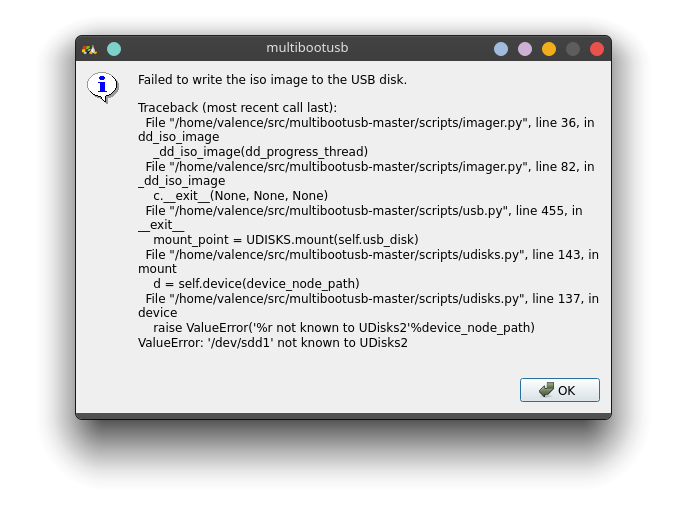Click the orange circle title bar button

[549, 49]
